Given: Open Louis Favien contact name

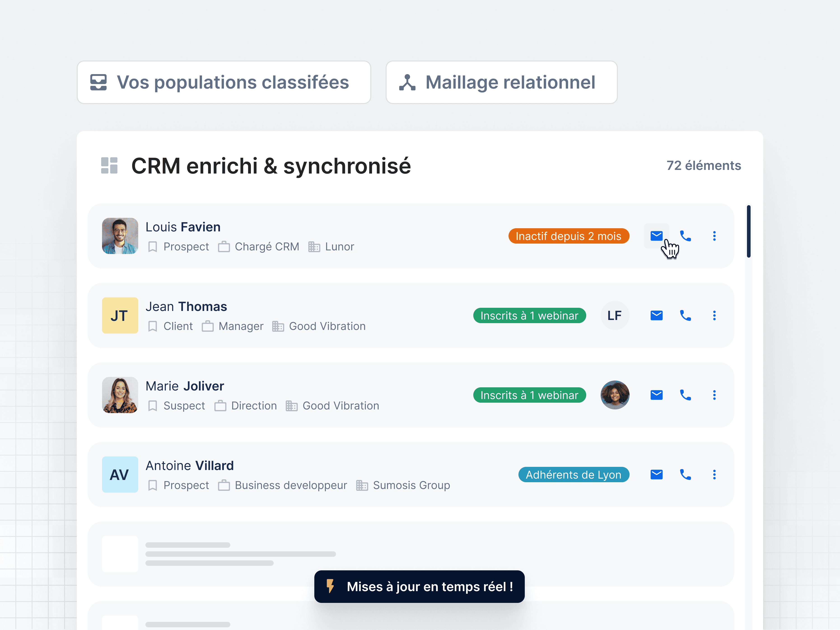Looking at the screenshot, I should click(x=183, y=227).
